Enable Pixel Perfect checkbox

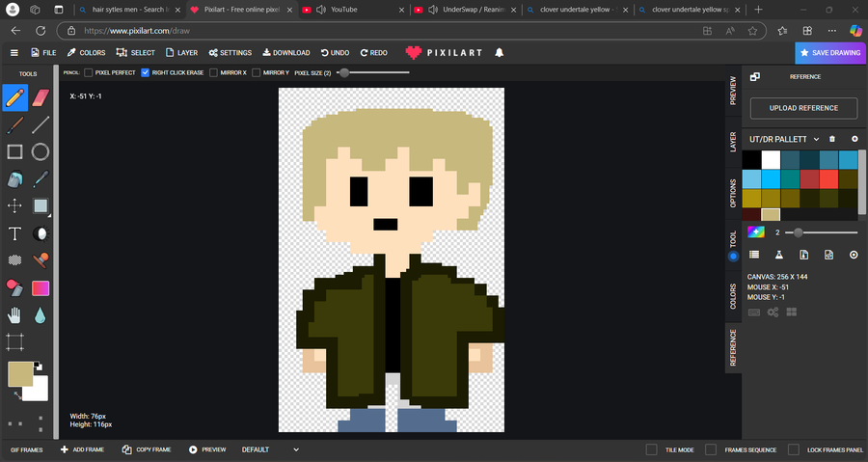pyautogui.click(x=88, y=72)
